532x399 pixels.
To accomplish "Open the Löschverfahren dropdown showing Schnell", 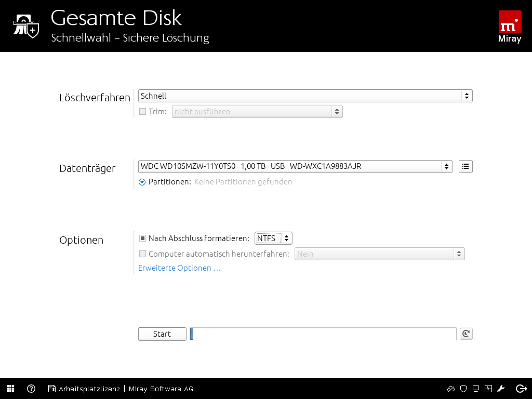I will (x=305, y=96).
